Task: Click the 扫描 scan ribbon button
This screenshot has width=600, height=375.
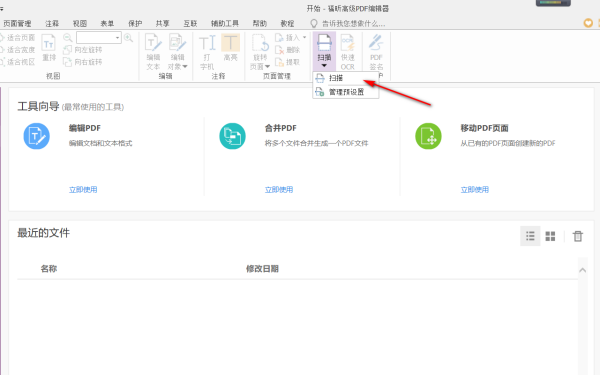Action: [x=324, y=51]
